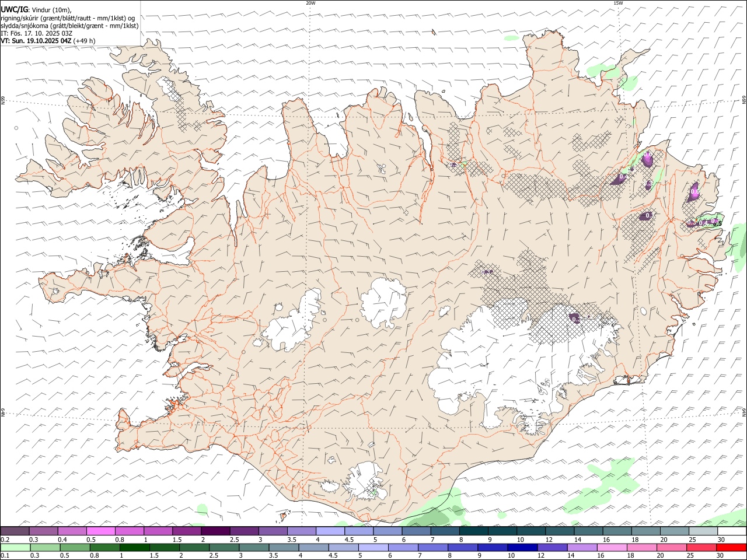Click the UWC/IG title text
This screenshot has height=560, width=747.
tap(14, 10)
